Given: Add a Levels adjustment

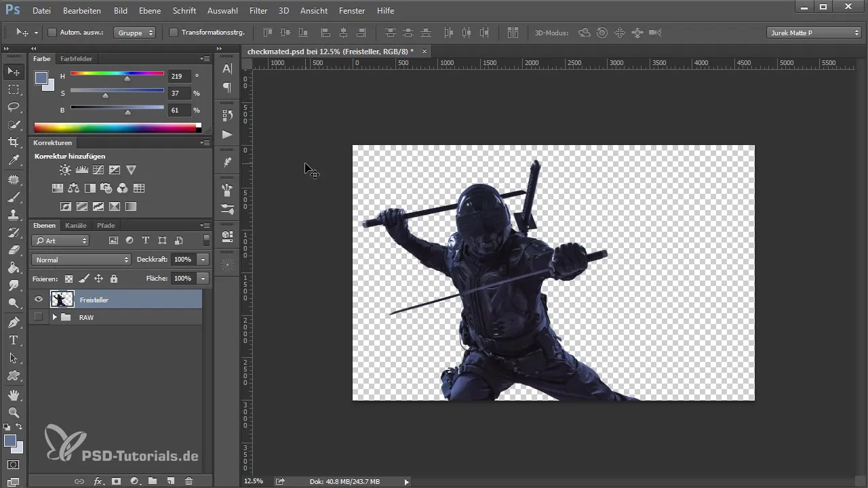Looking at the screenshot, I should pyautogui.click(x=82, y=170).
